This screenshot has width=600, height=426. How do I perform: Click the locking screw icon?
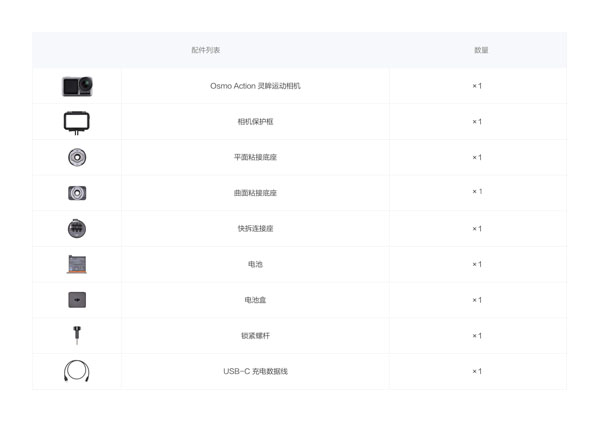tap(77, 335)
